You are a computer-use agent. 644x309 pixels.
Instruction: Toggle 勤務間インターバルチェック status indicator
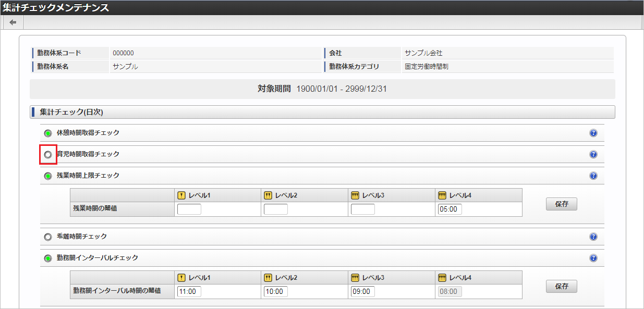pos(48,258)
